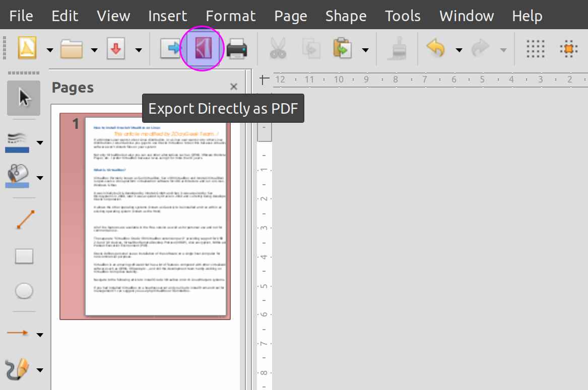The height and width of the screenshot is (390, 588).
Task: Export document directly as PDF
Action: (202, 48)
